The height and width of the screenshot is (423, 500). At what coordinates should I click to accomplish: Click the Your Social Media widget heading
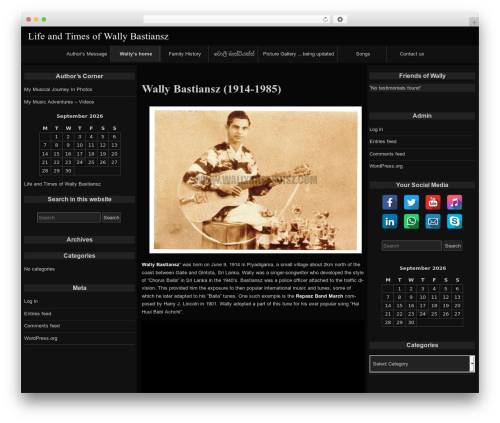(x=422, y=185)
